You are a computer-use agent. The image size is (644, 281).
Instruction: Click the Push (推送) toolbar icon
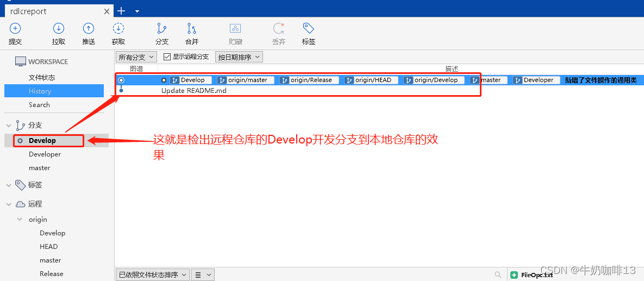(89, 28)
